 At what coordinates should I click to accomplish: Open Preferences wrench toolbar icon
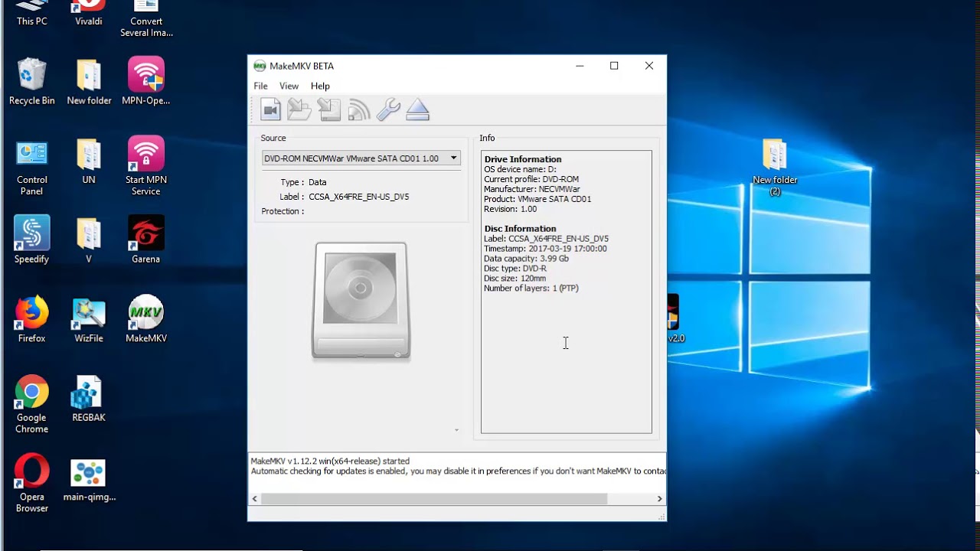388,109
